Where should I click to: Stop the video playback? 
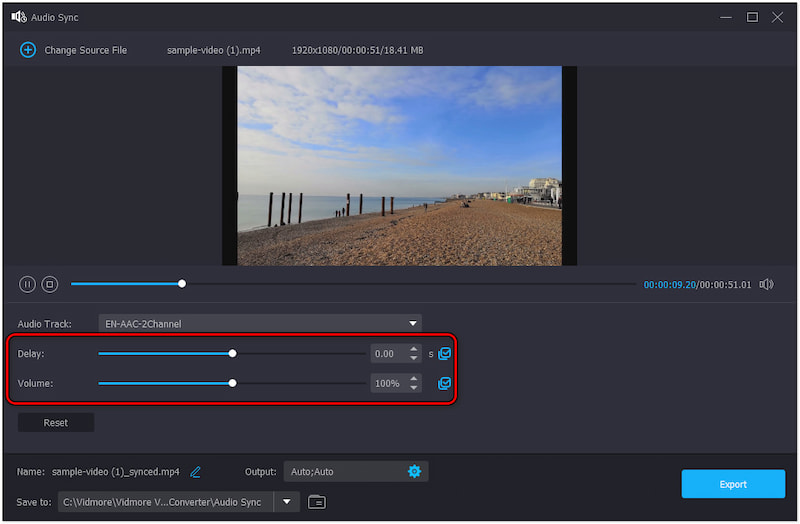pyautogui.click(x=50, y=284)
